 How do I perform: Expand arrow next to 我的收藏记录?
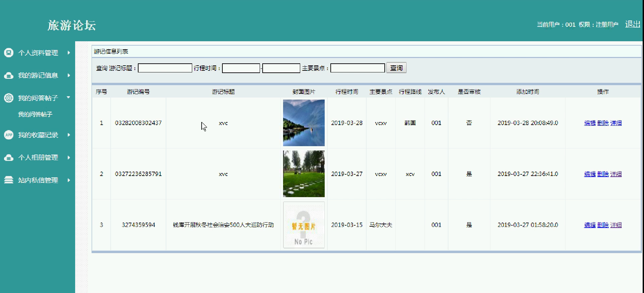68,135
